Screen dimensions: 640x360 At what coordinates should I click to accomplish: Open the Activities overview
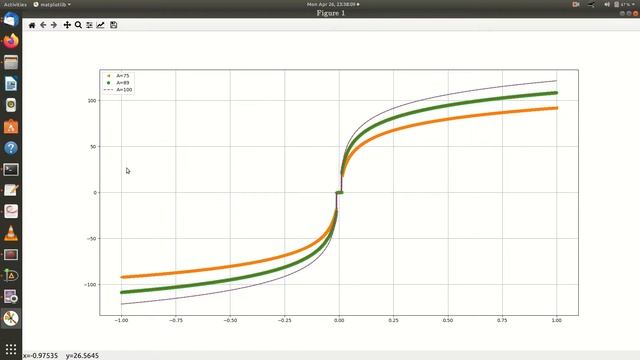pos(15,4)
